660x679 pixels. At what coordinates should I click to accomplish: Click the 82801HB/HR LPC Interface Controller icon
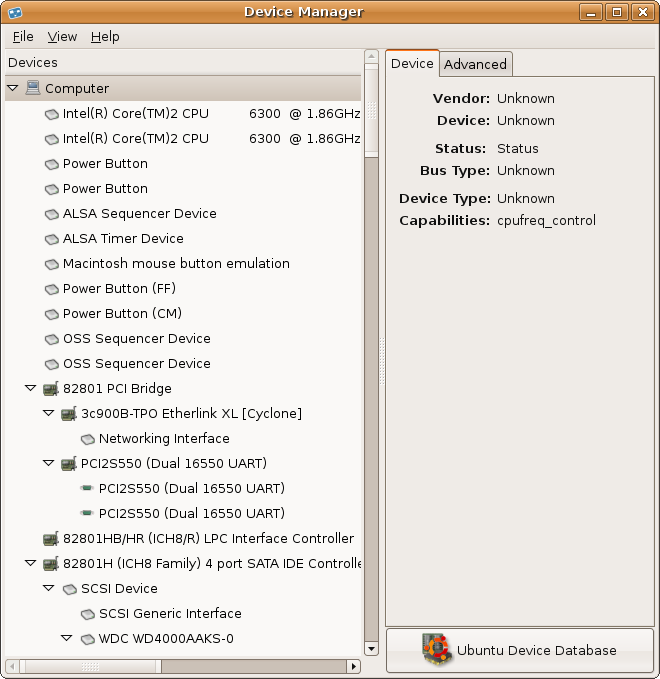click(x=51, y=538)
